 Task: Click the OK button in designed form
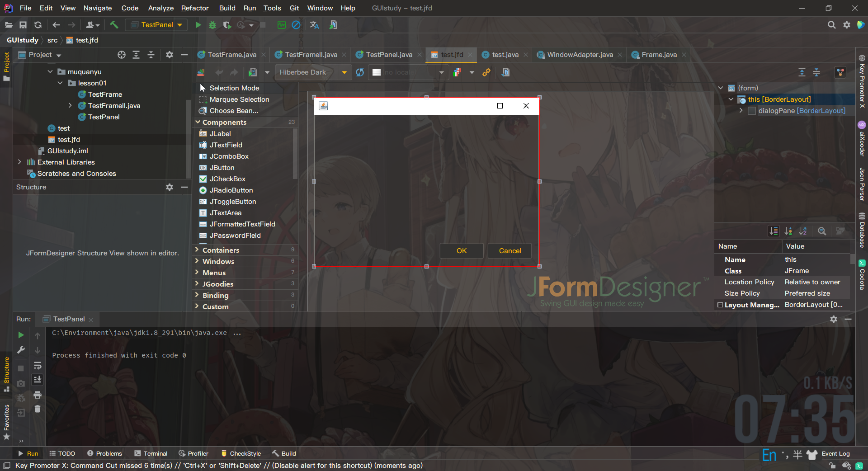point(462,251)
